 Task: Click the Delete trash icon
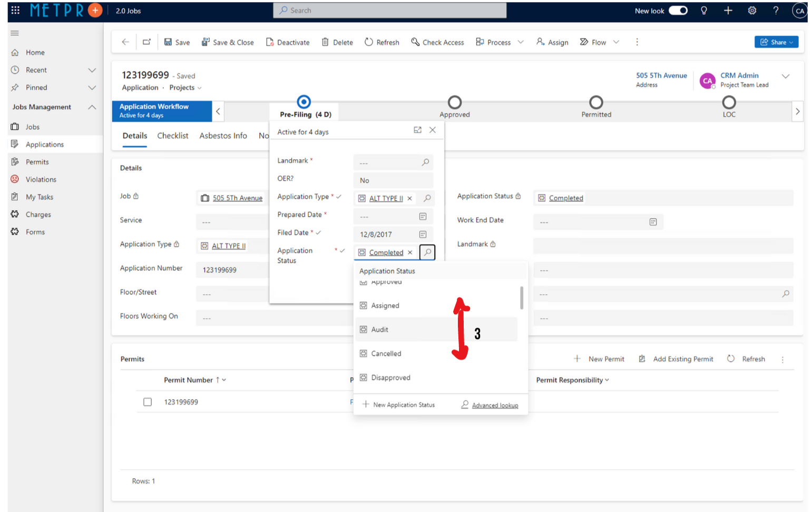325,42
